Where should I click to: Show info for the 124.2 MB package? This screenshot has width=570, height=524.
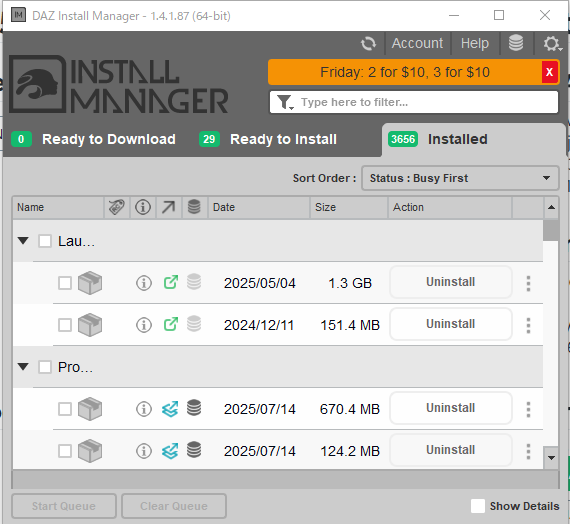point(144,451)
